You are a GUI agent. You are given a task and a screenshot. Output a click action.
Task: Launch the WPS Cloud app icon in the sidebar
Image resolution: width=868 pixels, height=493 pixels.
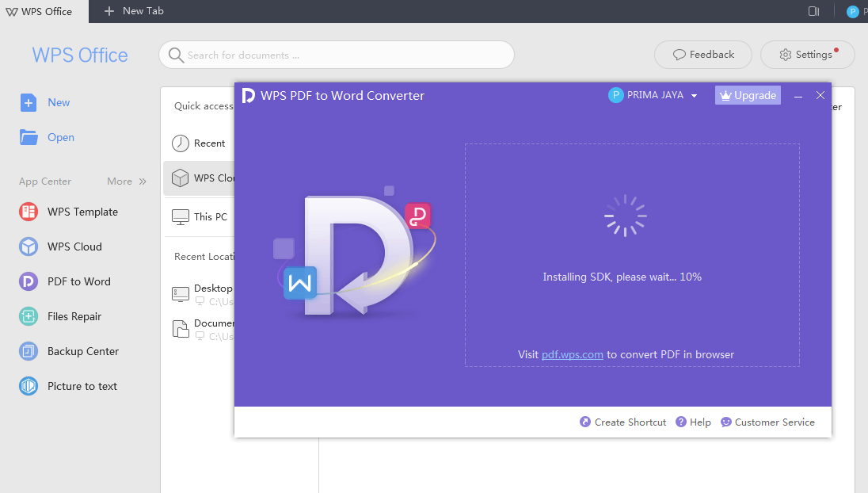(29, 246)
